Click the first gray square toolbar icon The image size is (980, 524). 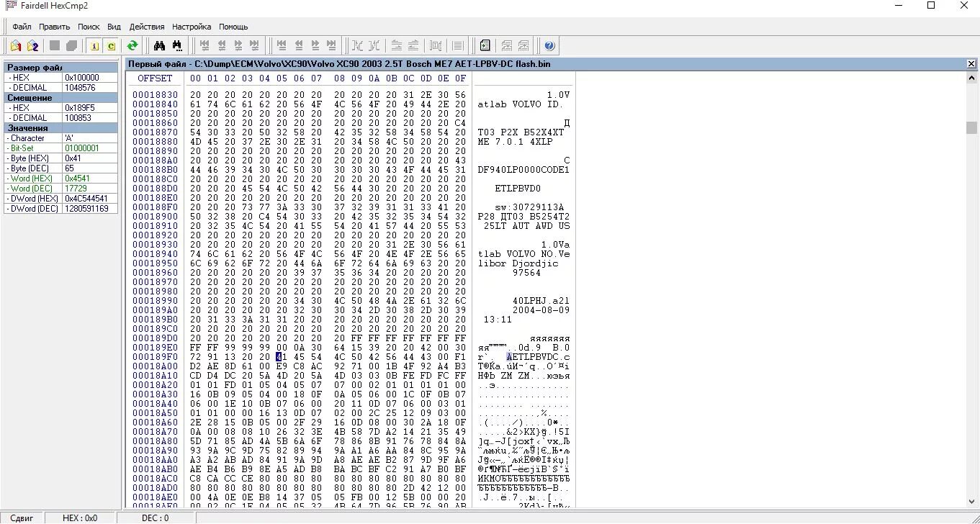pos(55,46)
